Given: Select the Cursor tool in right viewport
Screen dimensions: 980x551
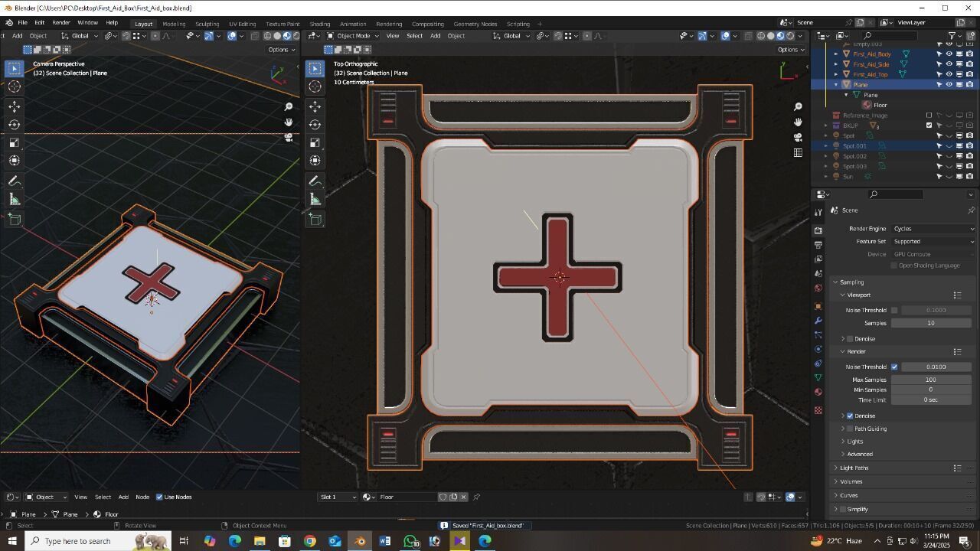Looking at the screenshot, I should pos(315,86).
